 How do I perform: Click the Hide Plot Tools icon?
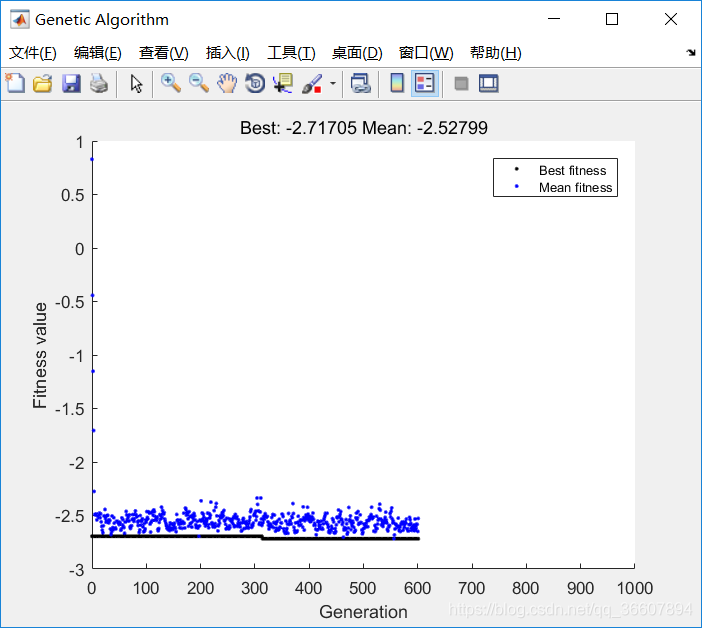pyautogui.click(x=461, y=84)
